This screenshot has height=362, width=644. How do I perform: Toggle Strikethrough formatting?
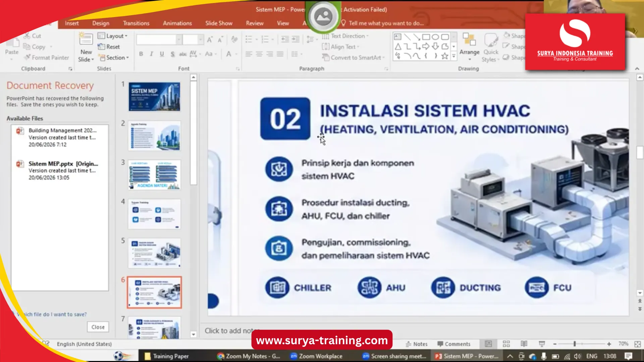(183, 54)
